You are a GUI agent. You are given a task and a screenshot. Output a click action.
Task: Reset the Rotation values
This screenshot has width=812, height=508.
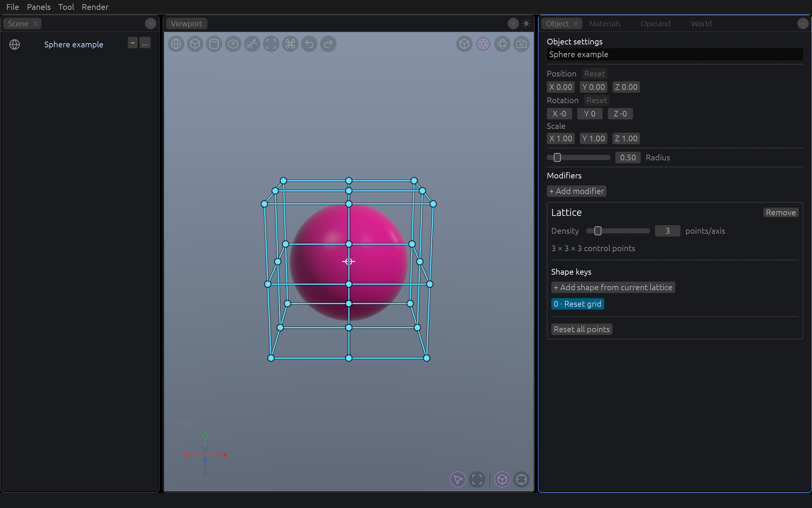pyautogui.click(x=597, y=100)
